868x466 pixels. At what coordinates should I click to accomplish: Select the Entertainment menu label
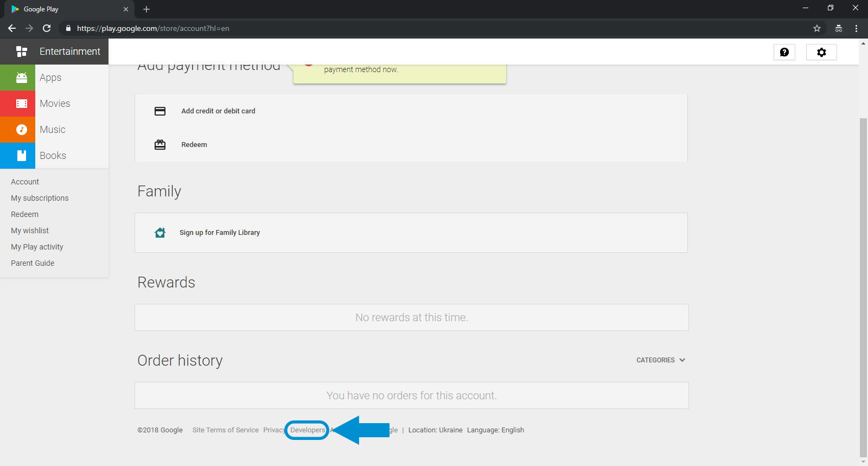tap(70, 52)
